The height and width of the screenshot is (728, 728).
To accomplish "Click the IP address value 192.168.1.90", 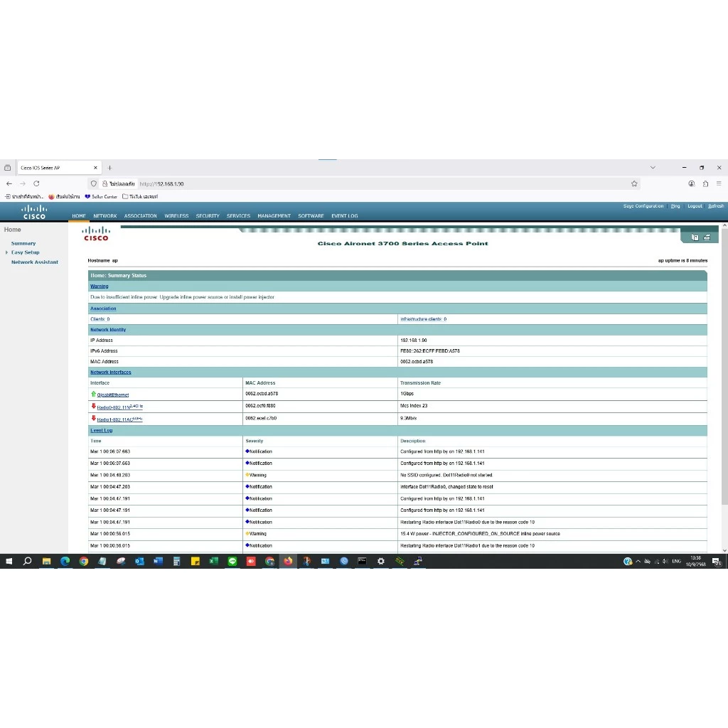I will point(413,341).
